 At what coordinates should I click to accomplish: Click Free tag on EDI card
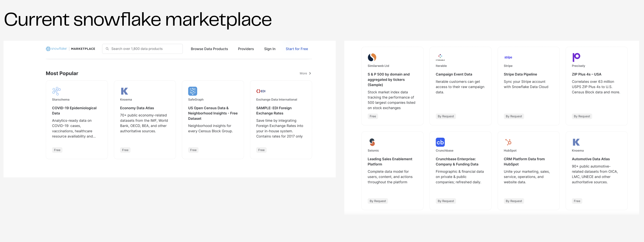click(261, 150)
